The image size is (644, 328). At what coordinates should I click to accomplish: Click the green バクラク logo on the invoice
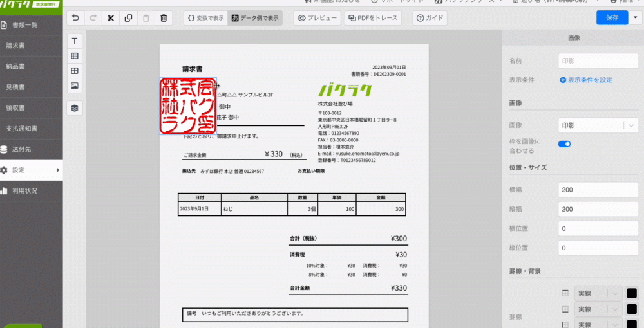coord(345,90)
